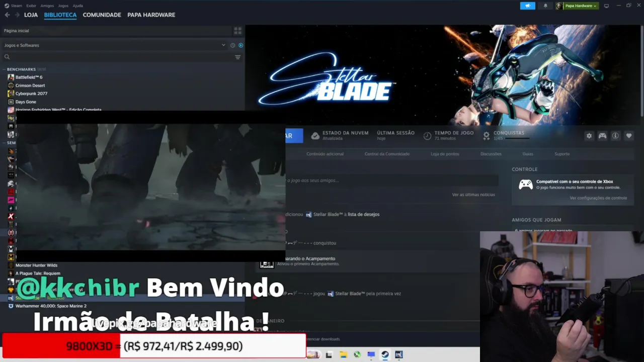Select A Plague Tale: Requiem entry
This screenshot has width=644, height=362.
(38, 274)
